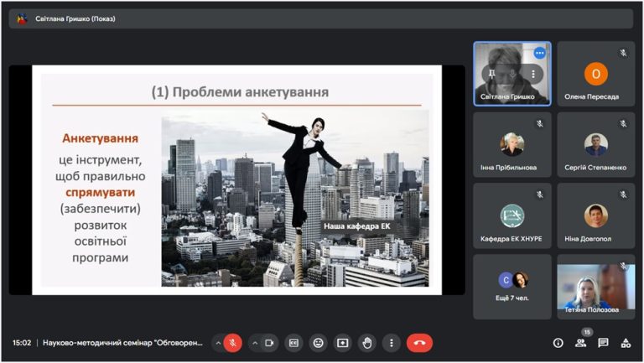644x363 pixels.
Task: Click Інна Прібильнова's avatar photo
Action: 512,144
